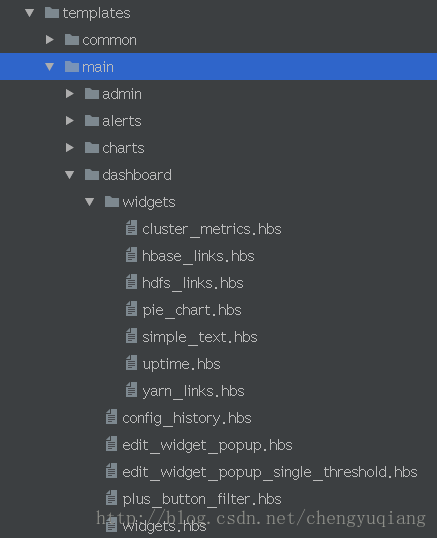This screenshot has width=437, height=538.
Task: Expand the admin folder arrow
Action: [70, 94]
